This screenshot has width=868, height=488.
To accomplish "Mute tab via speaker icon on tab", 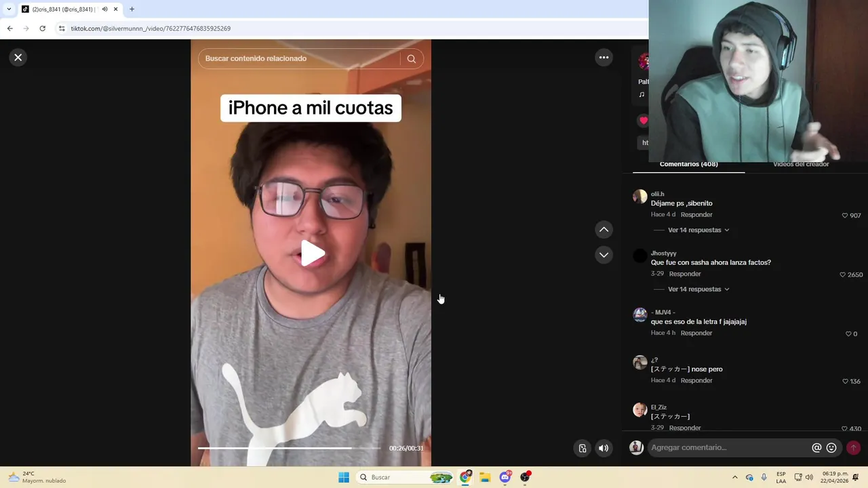I will (x=104, y=9).
